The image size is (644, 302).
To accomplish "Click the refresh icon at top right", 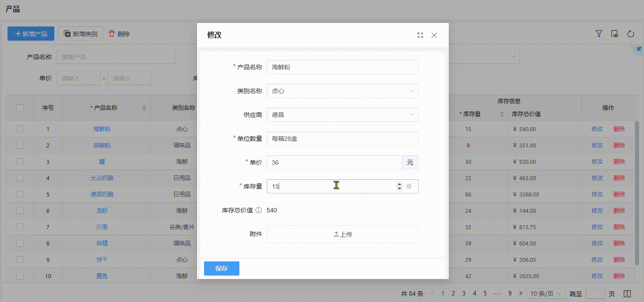I will 631,34.
